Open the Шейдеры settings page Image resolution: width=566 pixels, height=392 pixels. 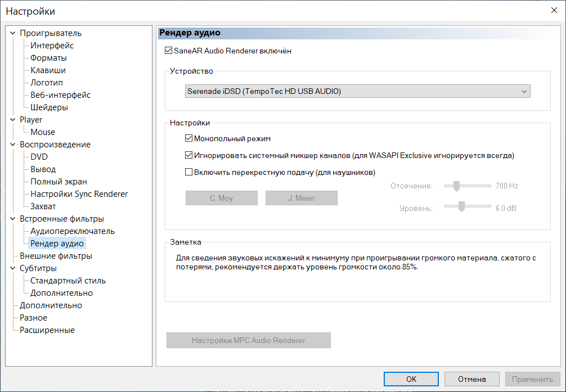(49, 107)
